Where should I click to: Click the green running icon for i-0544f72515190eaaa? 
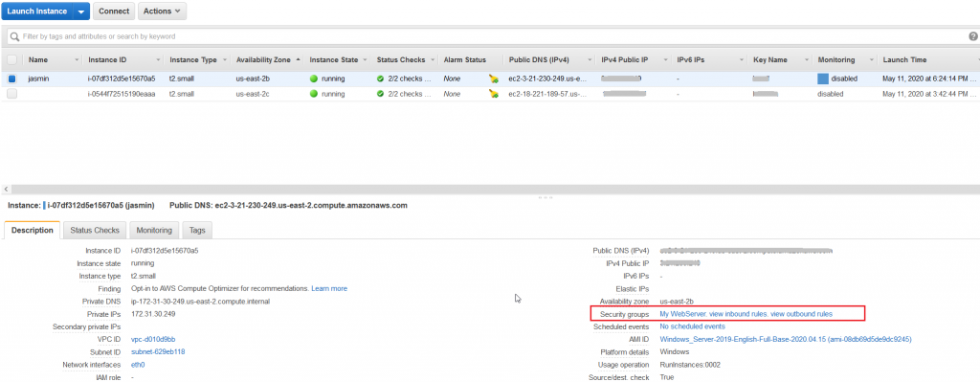pyautogui.click(x=314, y=94)
